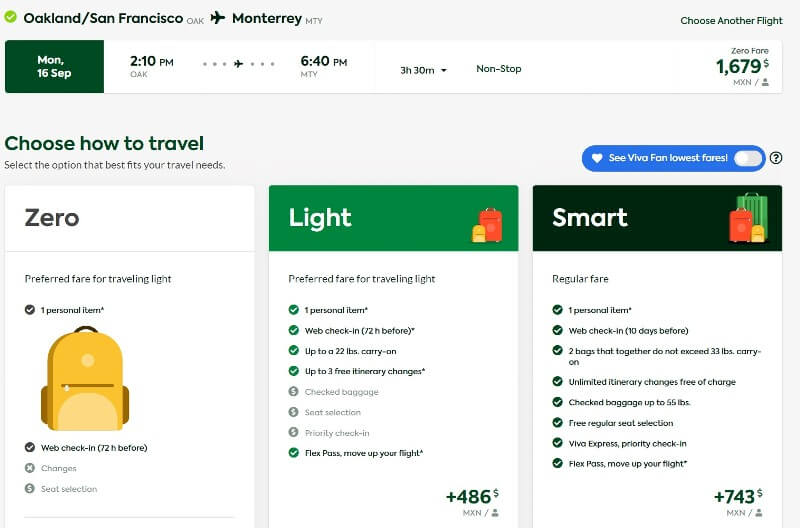The height and width of the screenshot is (528, 800).
Task: Expand the 3h 30m duration dropdown arrow
Action: pyautogui.click(x=443, y=70)
